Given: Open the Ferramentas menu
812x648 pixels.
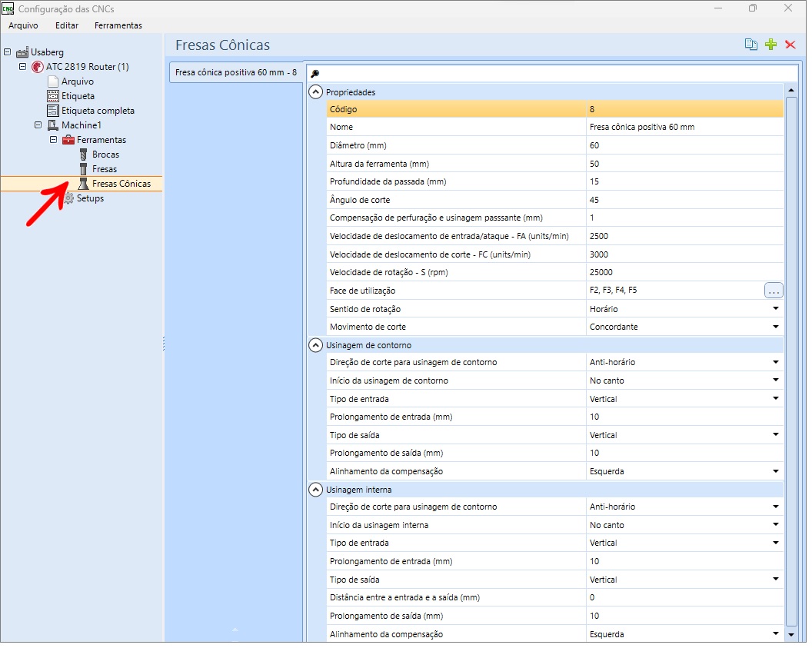Looking at the screenshot, I should coord(119,25).
